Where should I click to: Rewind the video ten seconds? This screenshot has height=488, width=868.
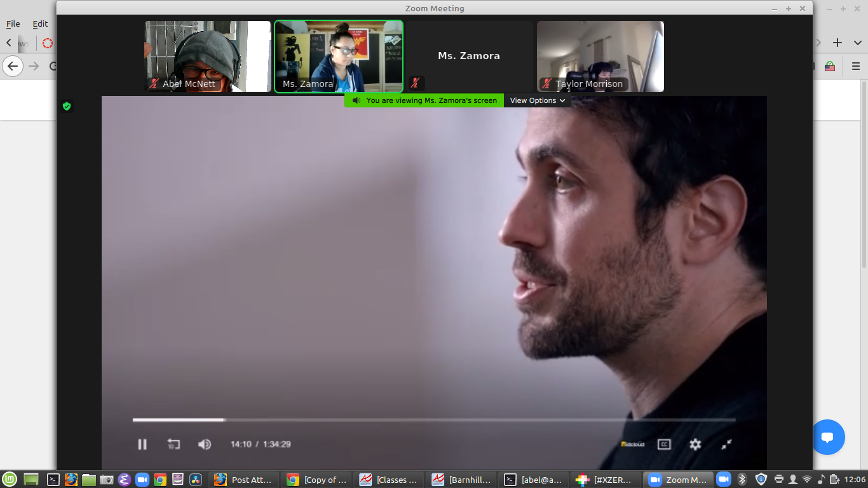point(173,444)
